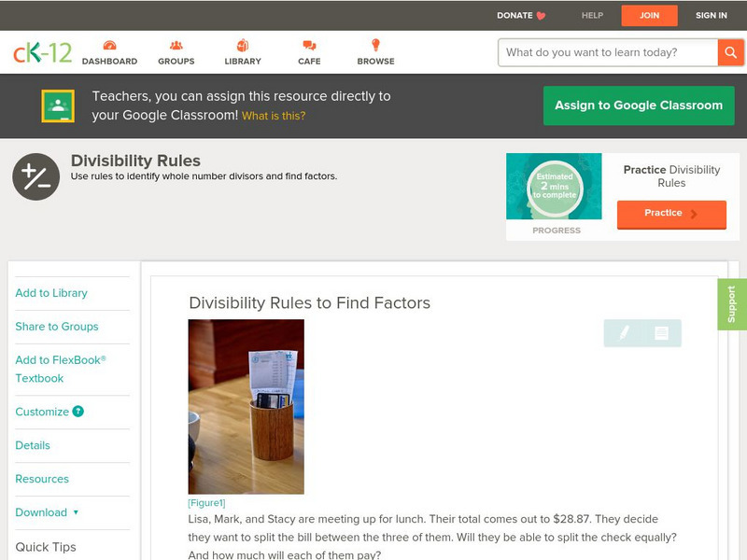Click the Customize help question mark
Screen dimensions: 747x560
click(78, 412)
